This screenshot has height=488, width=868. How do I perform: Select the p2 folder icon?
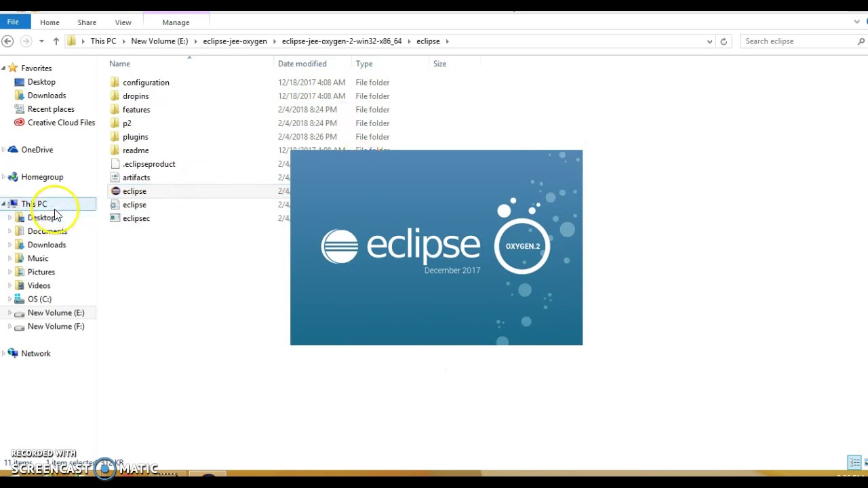(115, 123)
